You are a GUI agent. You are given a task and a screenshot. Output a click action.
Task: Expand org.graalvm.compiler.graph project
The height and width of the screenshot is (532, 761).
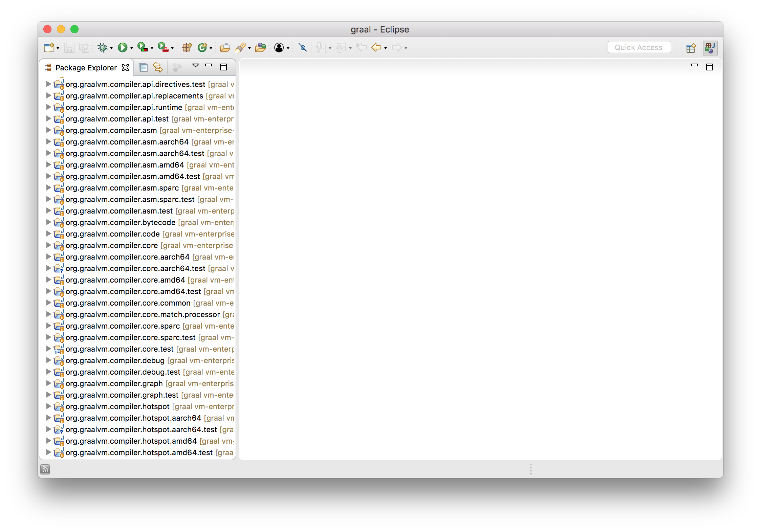tap(48, 383)
